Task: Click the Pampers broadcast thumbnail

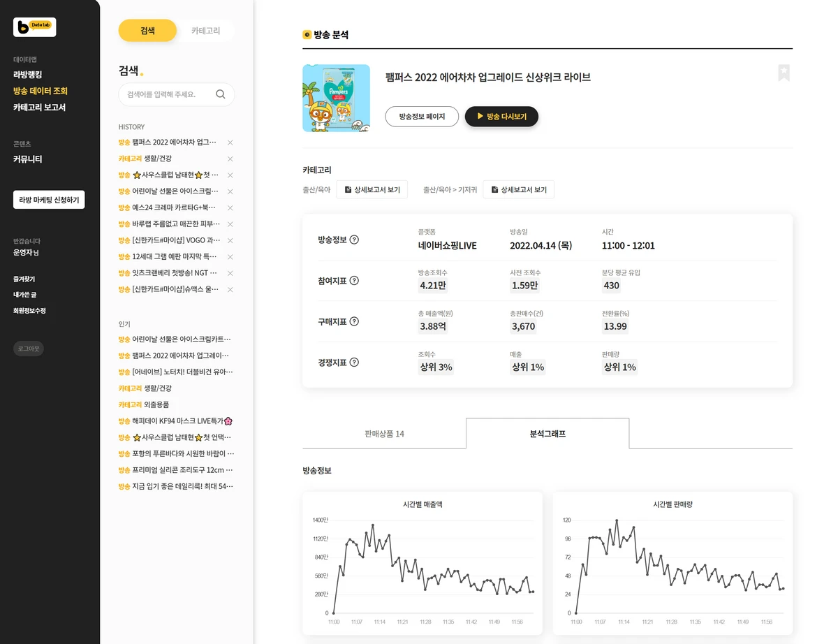Action: pyautogui.click(x=337, y=98)
